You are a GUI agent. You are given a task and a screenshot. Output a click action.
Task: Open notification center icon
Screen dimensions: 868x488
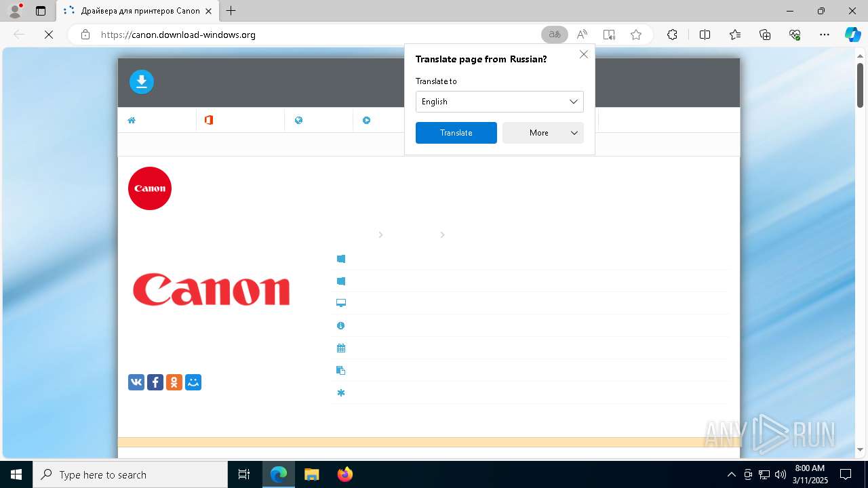click(846, 474)
